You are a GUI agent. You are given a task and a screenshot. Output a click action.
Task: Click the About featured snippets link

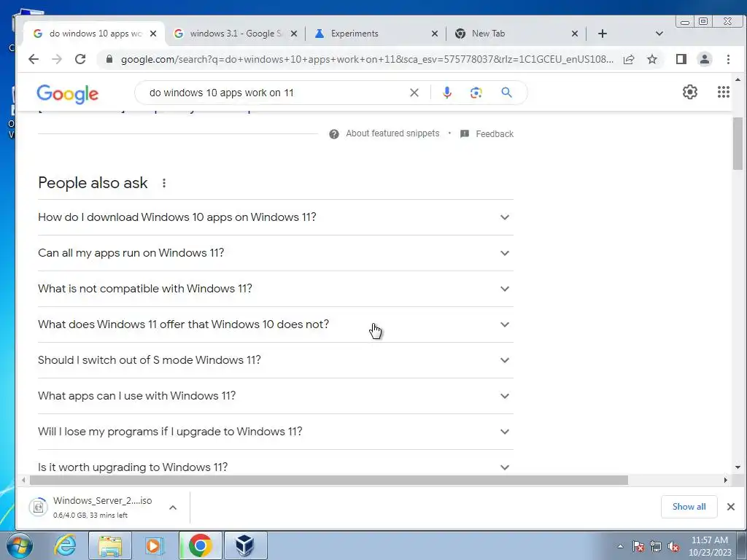click(392, 133)
